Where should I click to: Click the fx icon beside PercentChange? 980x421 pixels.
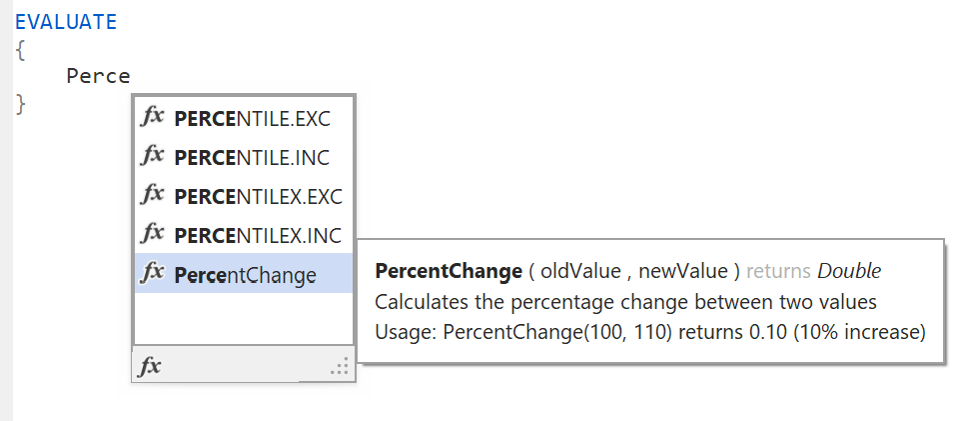152,273
